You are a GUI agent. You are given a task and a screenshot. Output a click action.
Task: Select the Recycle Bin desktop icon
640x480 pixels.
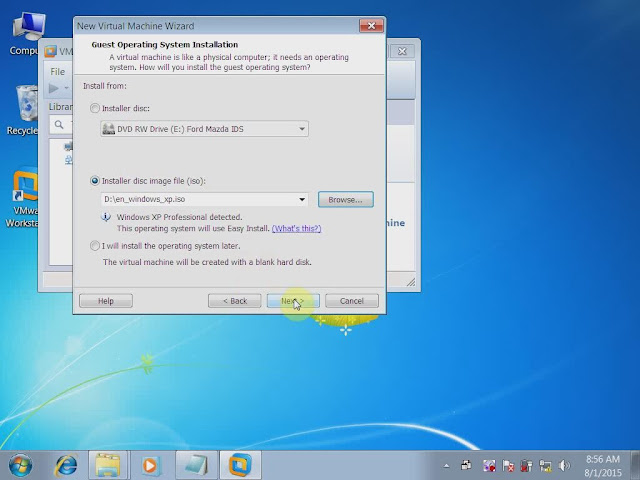(x=24, y=109)
